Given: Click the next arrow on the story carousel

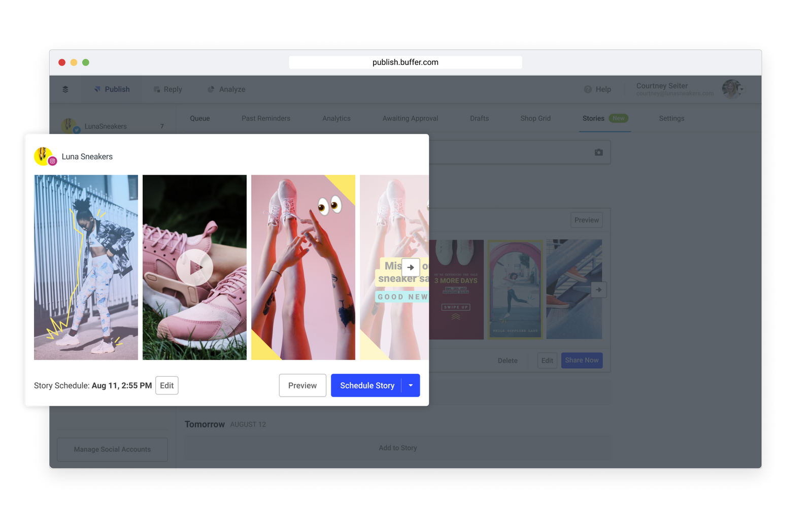Looking at the screenshot, I should pos(411,267).
